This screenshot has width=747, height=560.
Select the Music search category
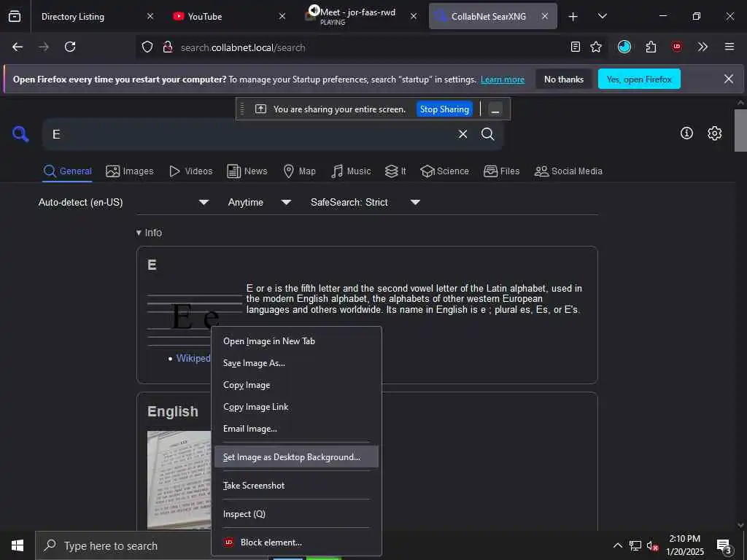pos(351,171)
